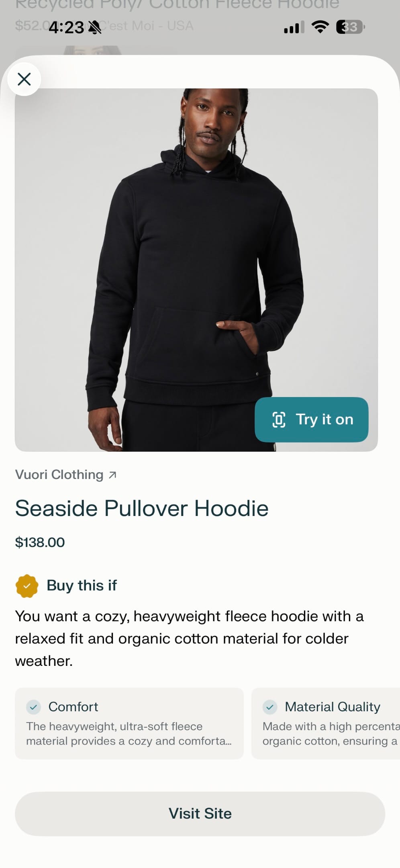400x868 pixels.
Task: Open the Comfort feature card
Action: point(129,723)
